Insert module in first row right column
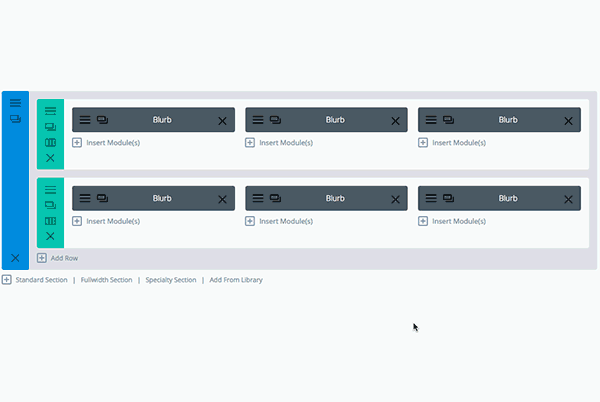This screenshot has width=600, height=402. coord(452,143)
